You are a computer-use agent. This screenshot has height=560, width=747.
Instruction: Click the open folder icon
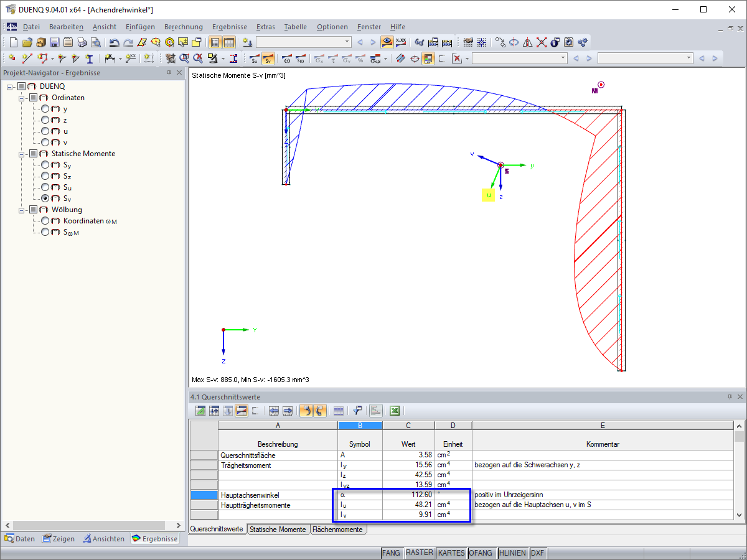27,42
